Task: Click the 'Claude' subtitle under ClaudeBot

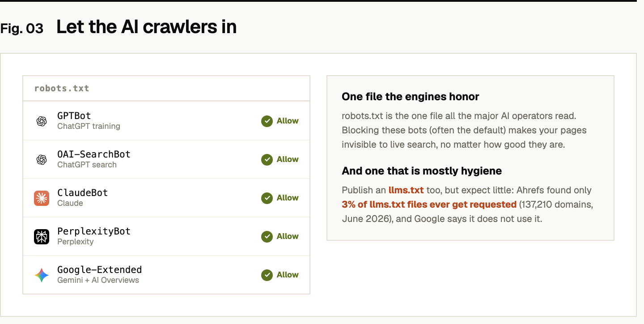Action: pyautogui.click(x=70, y=203)
